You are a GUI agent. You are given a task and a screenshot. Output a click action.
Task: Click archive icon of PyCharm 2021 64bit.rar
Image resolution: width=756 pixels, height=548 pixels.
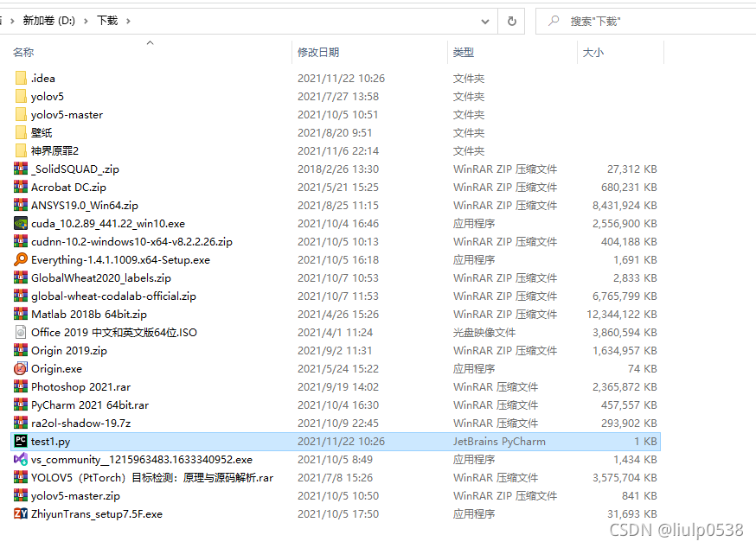tap(21, 405)
